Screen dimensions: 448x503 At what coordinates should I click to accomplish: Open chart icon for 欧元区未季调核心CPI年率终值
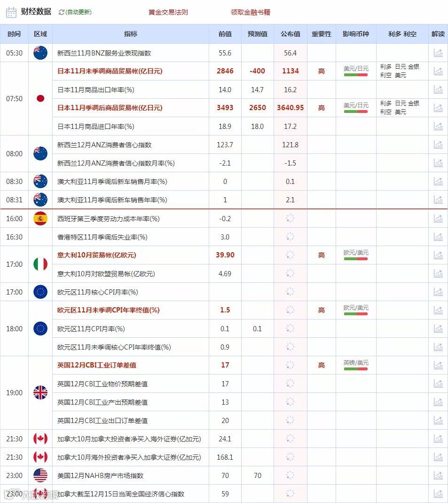(438, 347)
